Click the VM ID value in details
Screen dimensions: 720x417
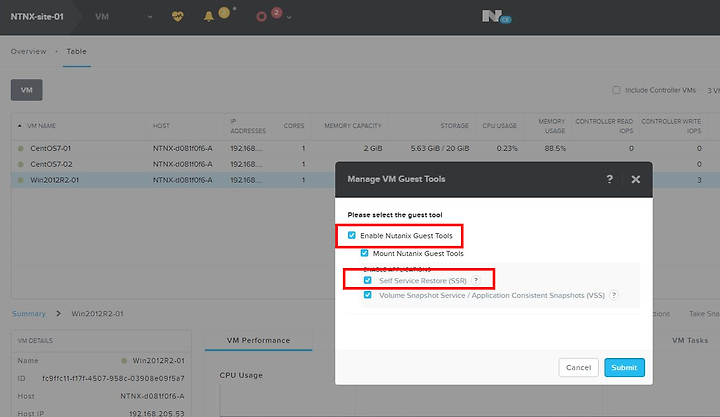coord(113,378)
